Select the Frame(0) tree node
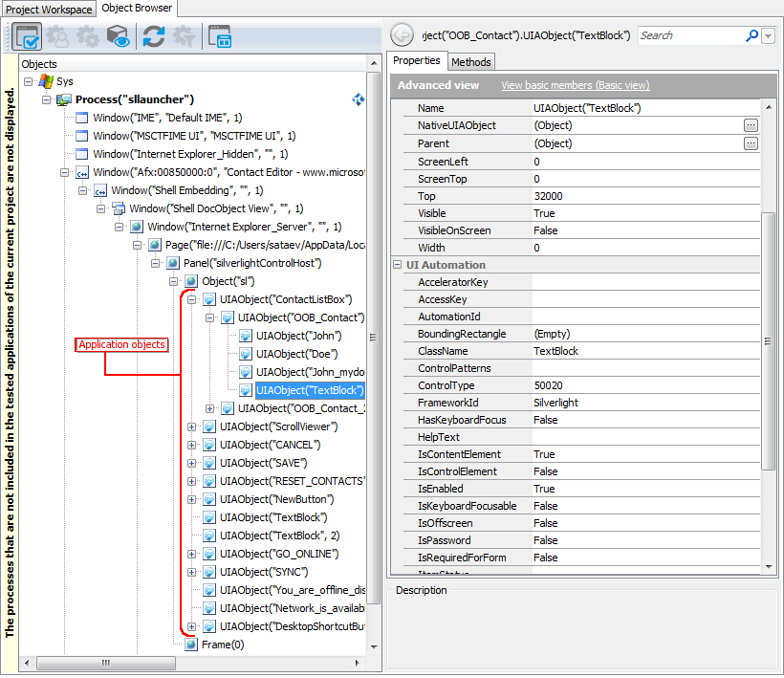The image size is (784, 678). [226, 644]
